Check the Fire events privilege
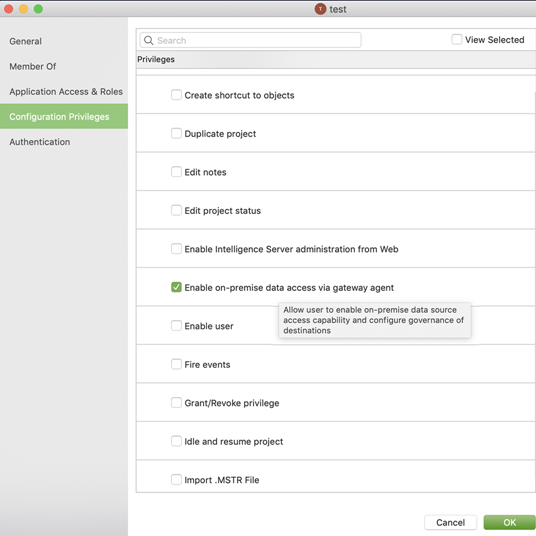This screenshot has height=536, width=536. (176, 364)
